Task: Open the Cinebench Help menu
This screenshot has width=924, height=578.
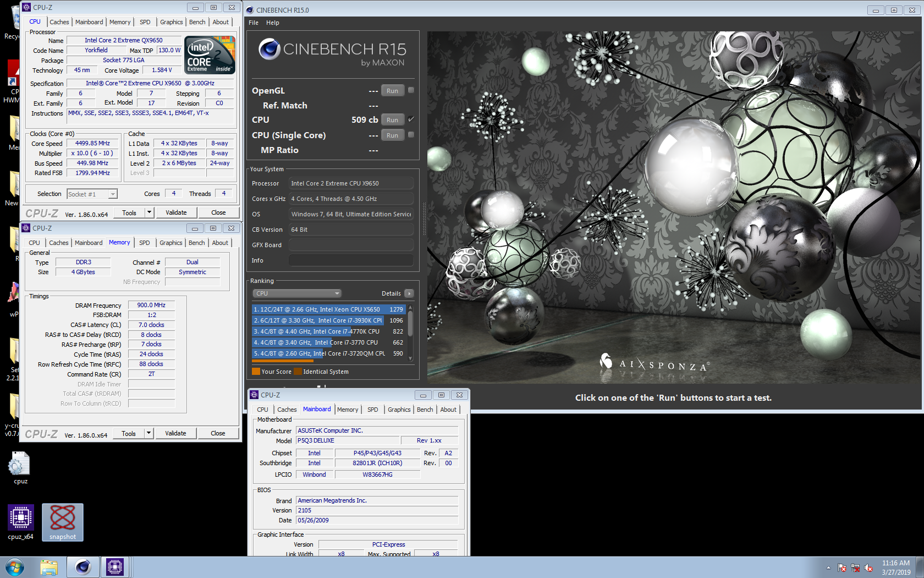Action: pyautogui.click(x=273, y=23)
